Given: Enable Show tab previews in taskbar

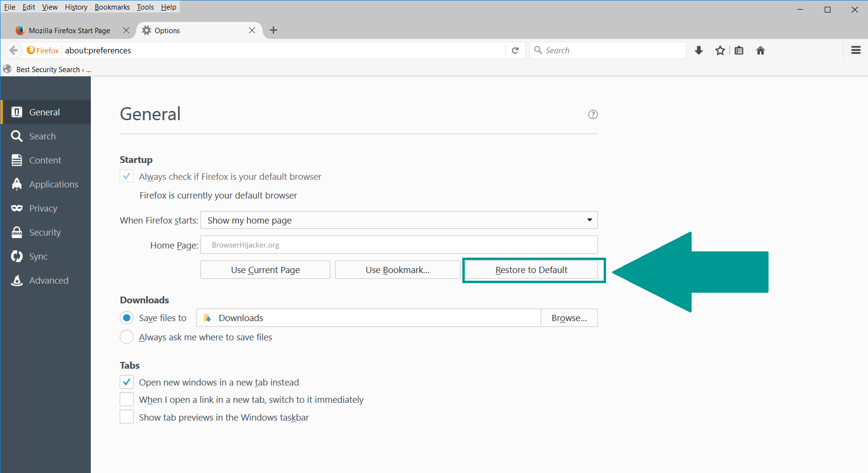Looking at the screenshot, I should pos(127,417).
